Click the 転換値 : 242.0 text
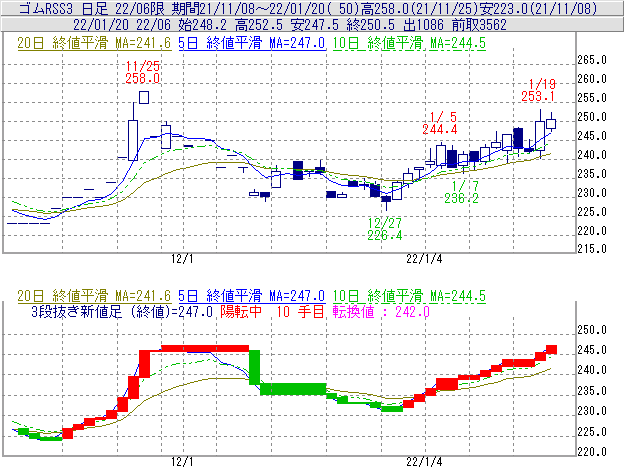 pos(381,311)
